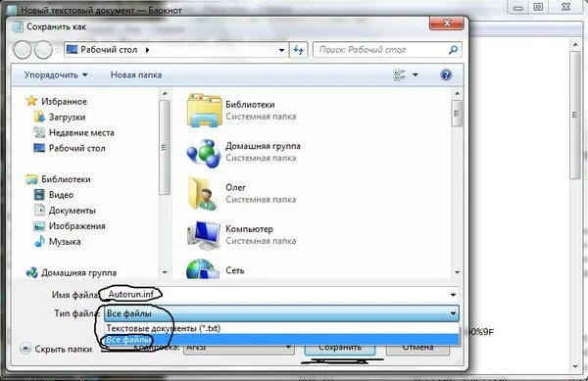Click the Back navigation arrow button
This screenshot has width=588, height=381.
23,50
